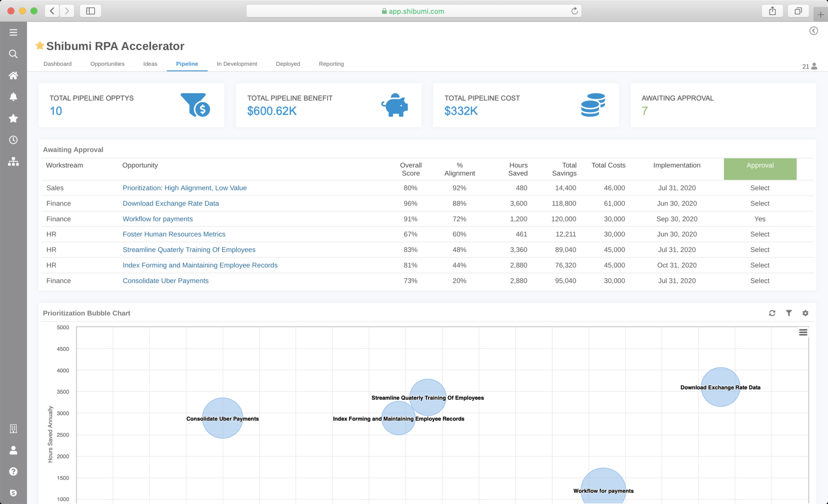Open approval Select for Consolidate Uber Payments
This screenshot has height=504, width=828.
point(760,280)
